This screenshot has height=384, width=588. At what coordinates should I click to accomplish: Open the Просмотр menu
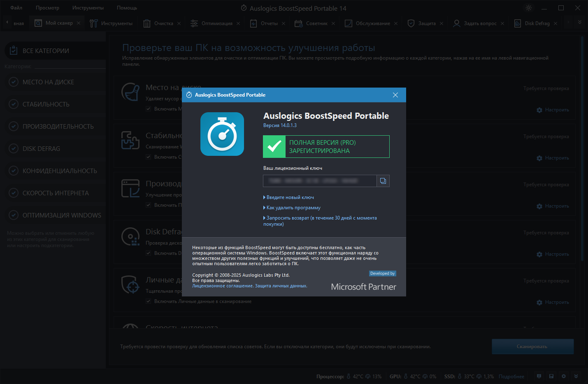click(x=47, y=8)
